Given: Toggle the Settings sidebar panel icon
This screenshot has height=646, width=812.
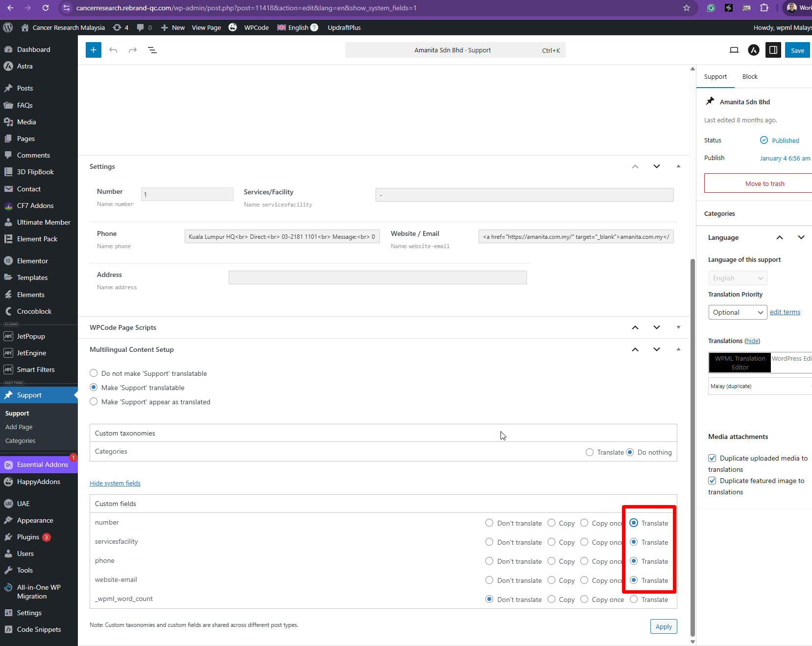Looking at the screenshot, I should [773, 50].
